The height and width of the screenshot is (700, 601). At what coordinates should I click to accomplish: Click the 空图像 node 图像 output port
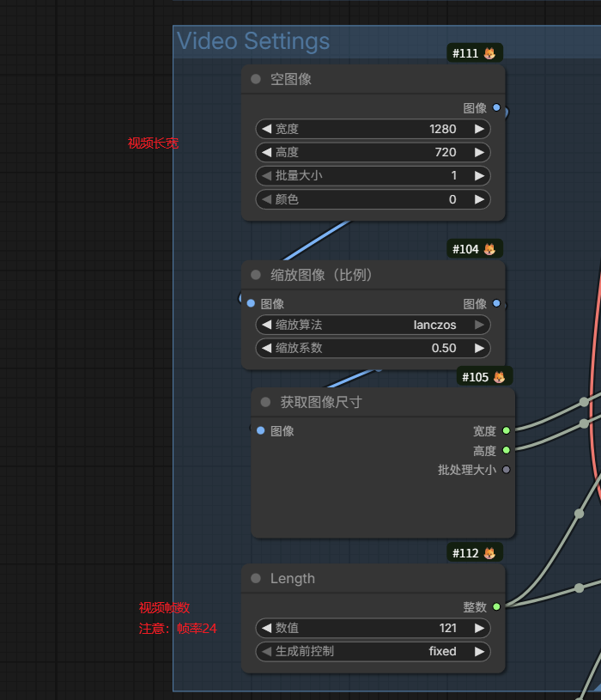pyautogui.click(x=496, y=107)
